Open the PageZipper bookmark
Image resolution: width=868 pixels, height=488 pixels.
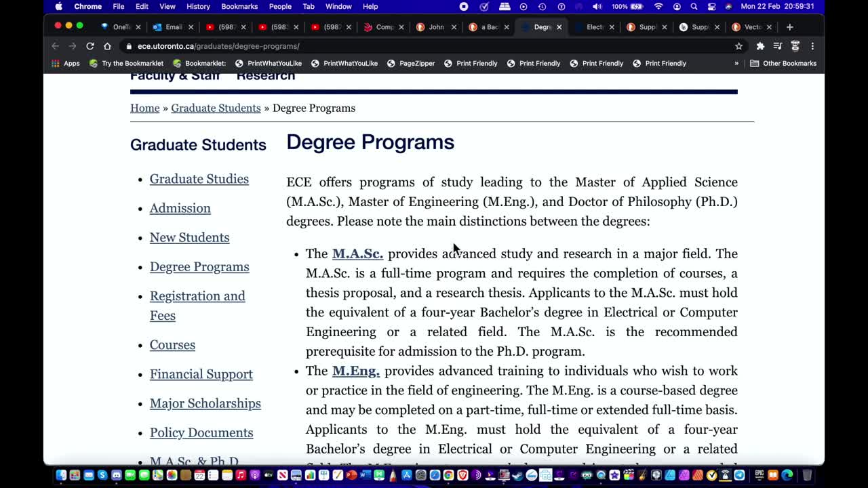pos(411,63)
